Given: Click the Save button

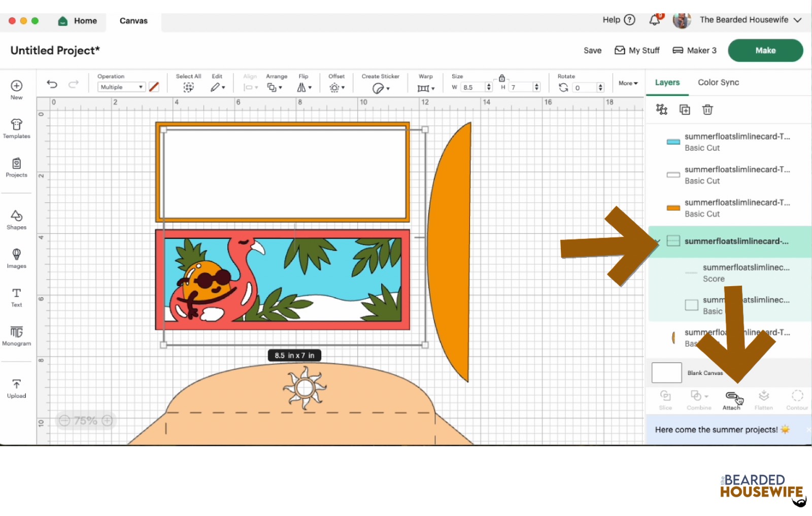Looking at the screenshot, I should [592, 50].
